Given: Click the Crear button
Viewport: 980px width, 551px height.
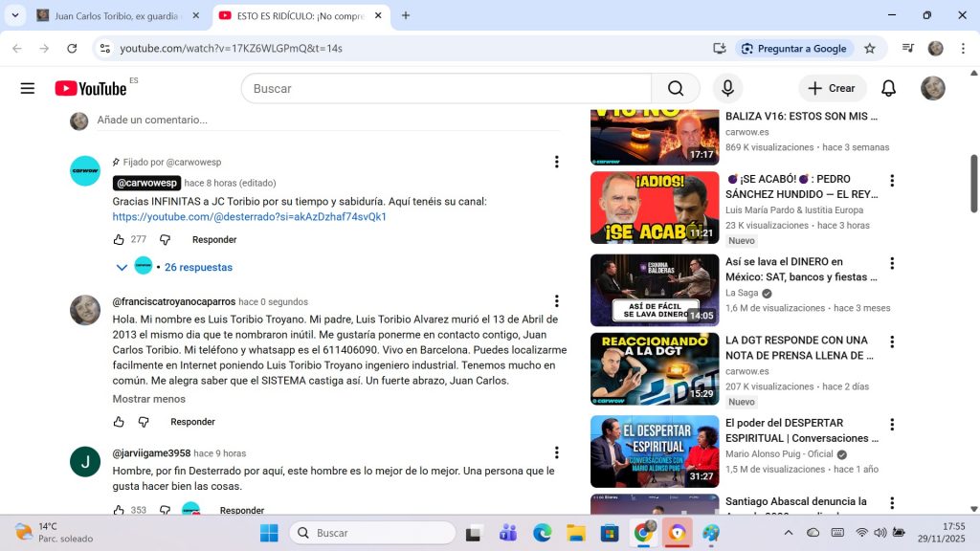Looking at the screenshot, I should [832, 88].
